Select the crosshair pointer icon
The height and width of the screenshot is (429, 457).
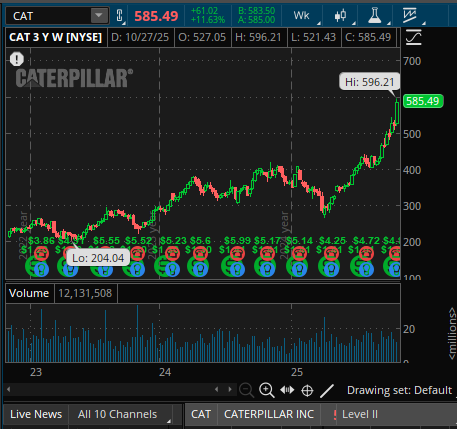tap(307, 390)
